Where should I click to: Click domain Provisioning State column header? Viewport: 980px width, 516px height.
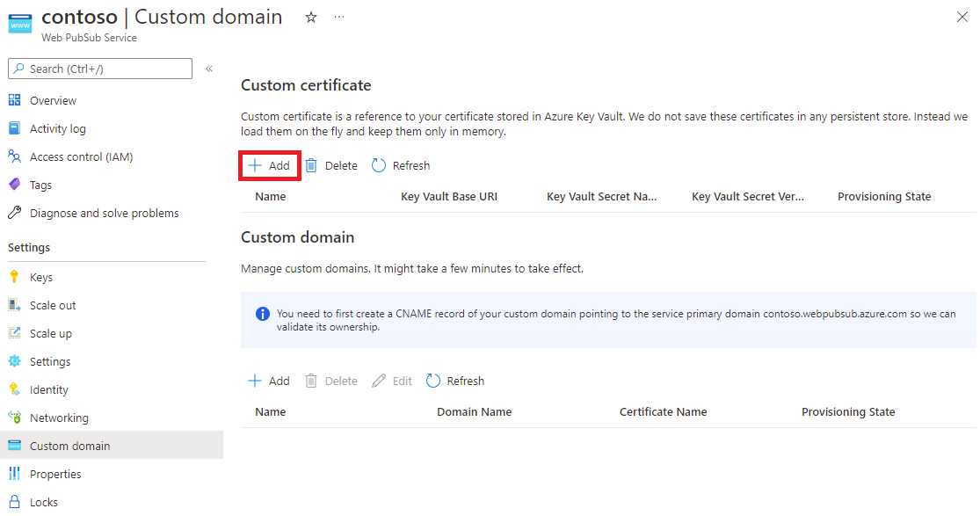tap(848, 411)
